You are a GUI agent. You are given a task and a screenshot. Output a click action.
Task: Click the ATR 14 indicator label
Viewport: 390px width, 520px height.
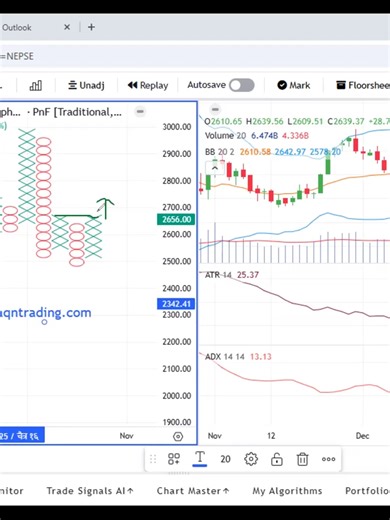[x=218, y=275]
